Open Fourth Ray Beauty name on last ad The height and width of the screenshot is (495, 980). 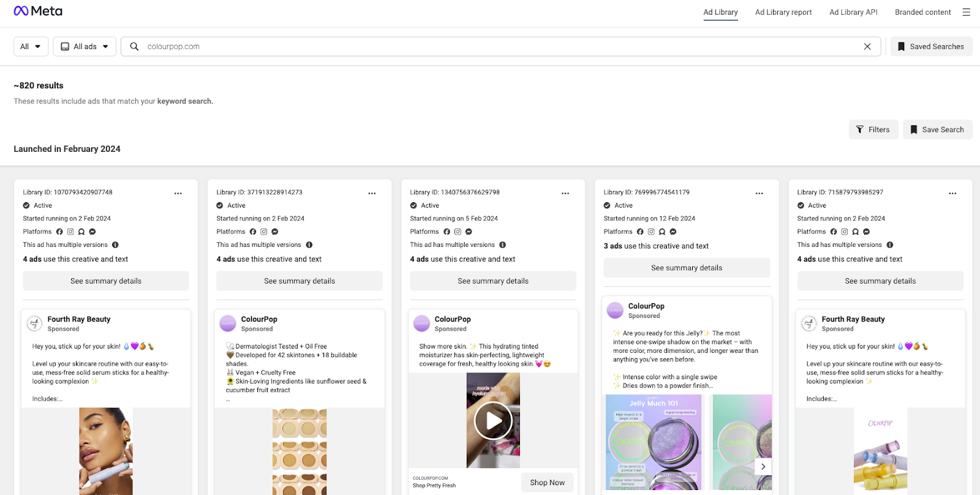click(x=853, y=319)
